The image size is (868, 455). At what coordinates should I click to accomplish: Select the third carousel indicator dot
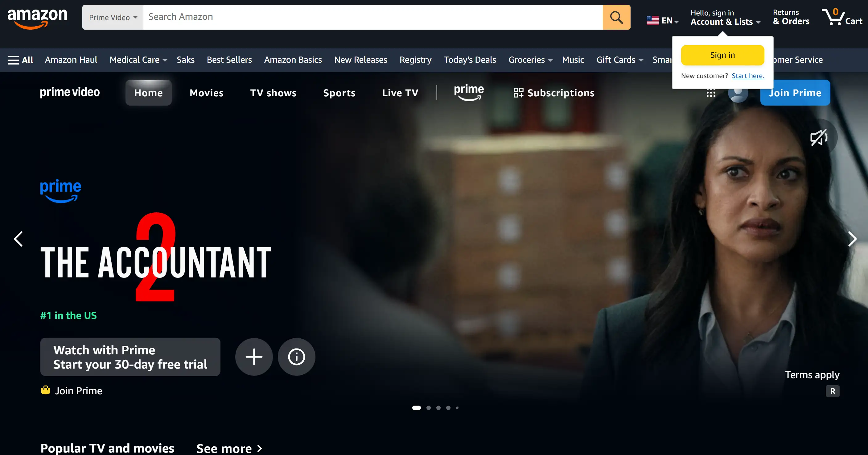[x=438, y=408]
